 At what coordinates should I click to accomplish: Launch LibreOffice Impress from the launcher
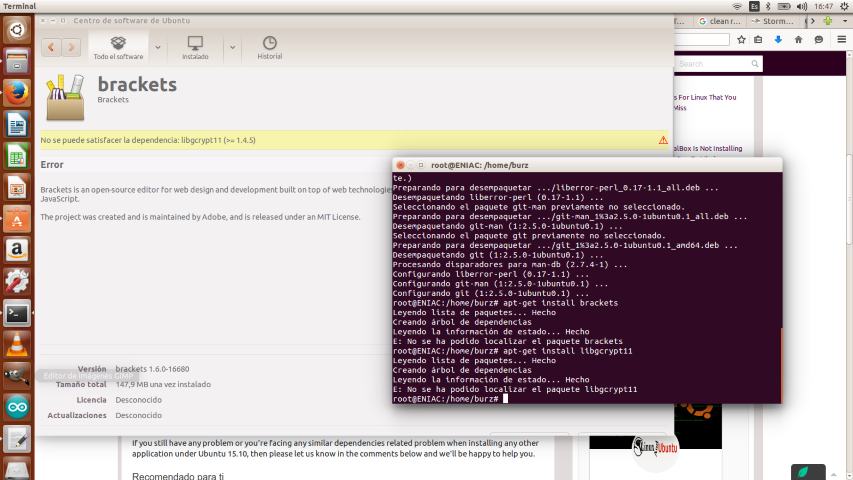tap(17, 188)
